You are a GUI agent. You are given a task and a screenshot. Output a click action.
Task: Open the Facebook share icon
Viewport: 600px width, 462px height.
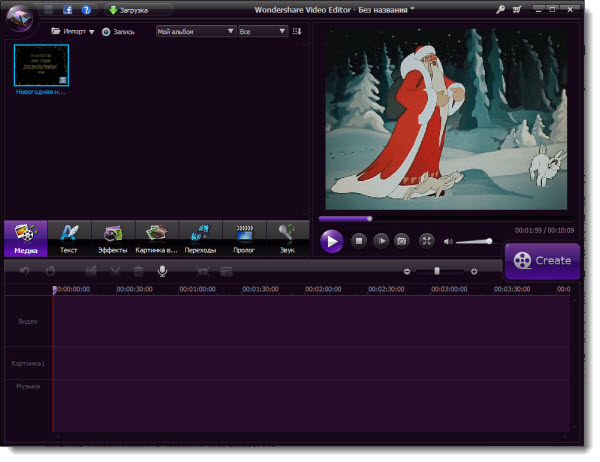[x=68, y=10]
